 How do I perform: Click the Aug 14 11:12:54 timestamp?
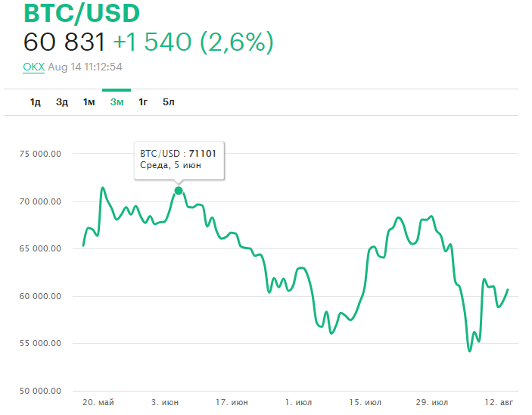pyautogui.click(x=85, y=67)
